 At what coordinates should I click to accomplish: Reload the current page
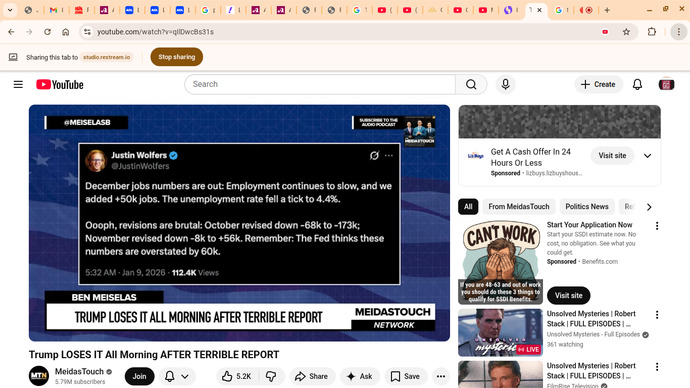[x=48, y=32]
